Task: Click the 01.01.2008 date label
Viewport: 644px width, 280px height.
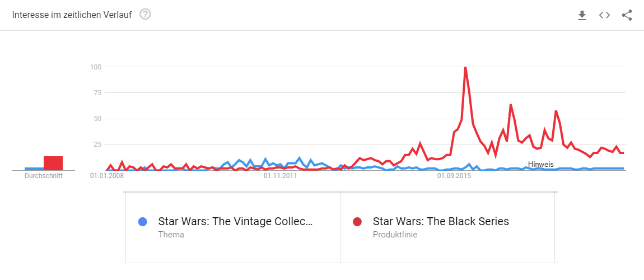Action: pyautogui.click(x=107, y=176)
